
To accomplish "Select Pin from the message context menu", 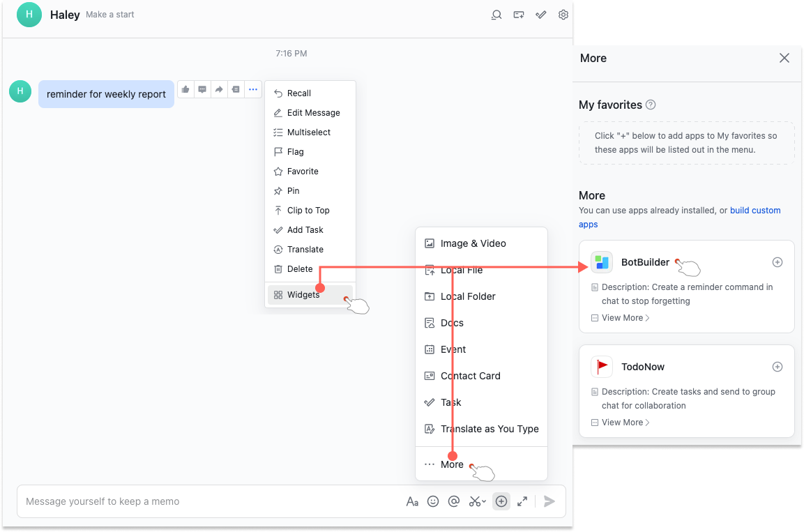I will tap(293, 190).
